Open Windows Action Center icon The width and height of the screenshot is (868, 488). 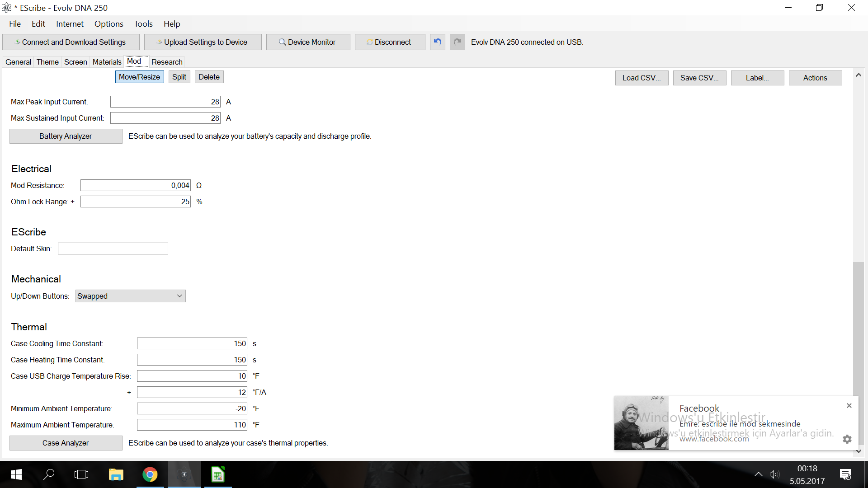pos(845,474)
